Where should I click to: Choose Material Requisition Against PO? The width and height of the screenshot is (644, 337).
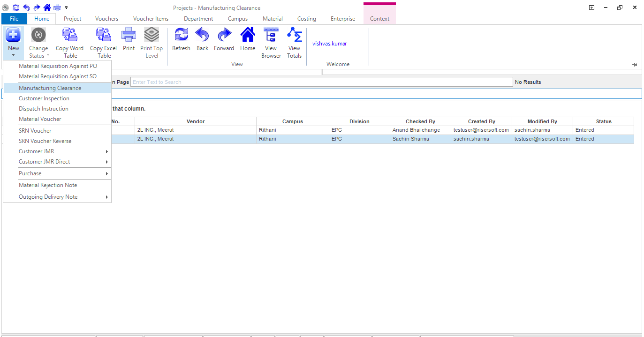pyautogui.click(x=57, y=66)
